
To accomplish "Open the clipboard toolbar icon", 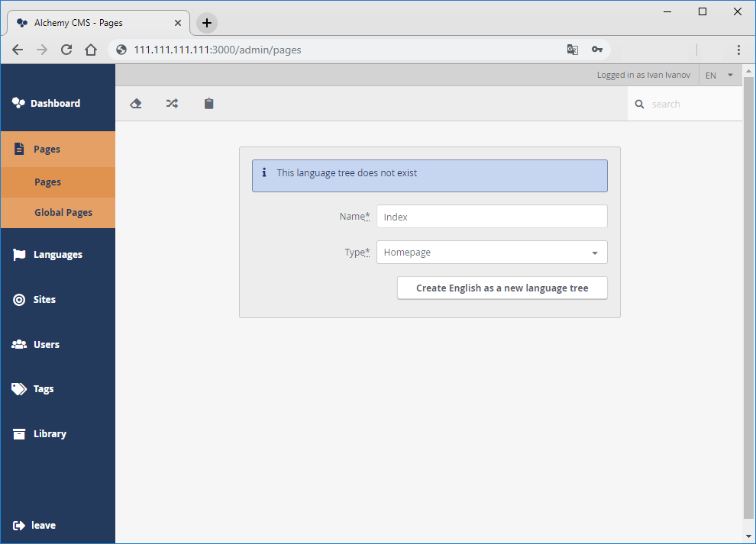I will [x=208, y=104].
